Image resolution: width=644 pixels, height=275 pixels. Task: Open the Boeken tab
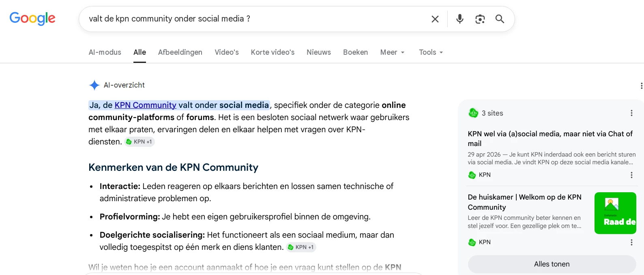pyautogui.click(x=355, y=52)
